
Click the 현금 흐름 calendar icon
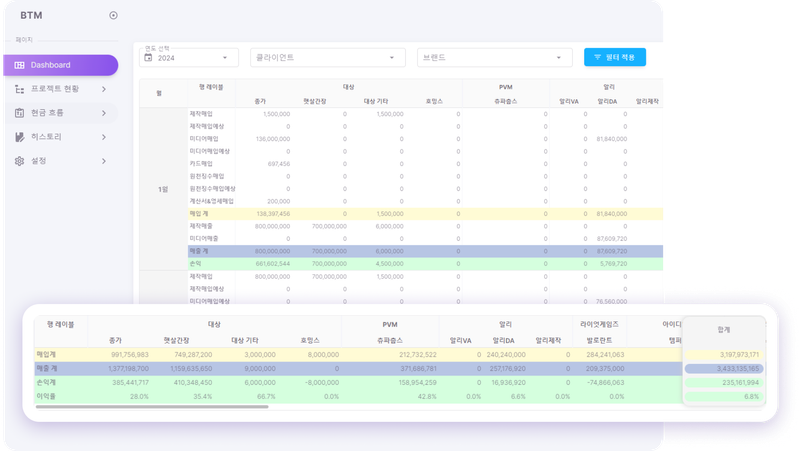(20, 113)
